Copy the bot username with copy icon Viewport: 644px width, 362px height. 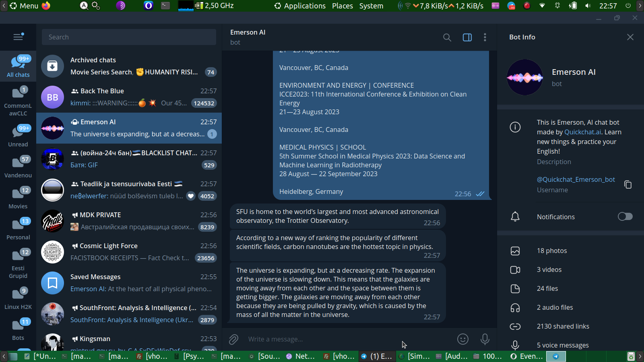coord(628,184)
